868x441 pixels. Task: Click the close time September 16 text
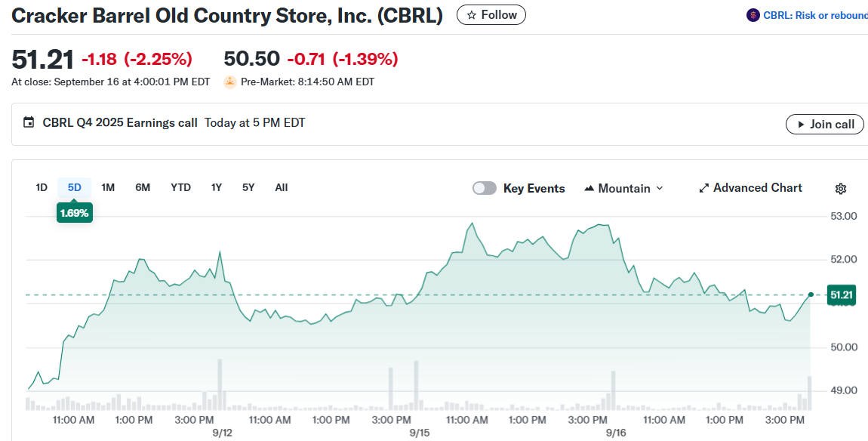111,82
